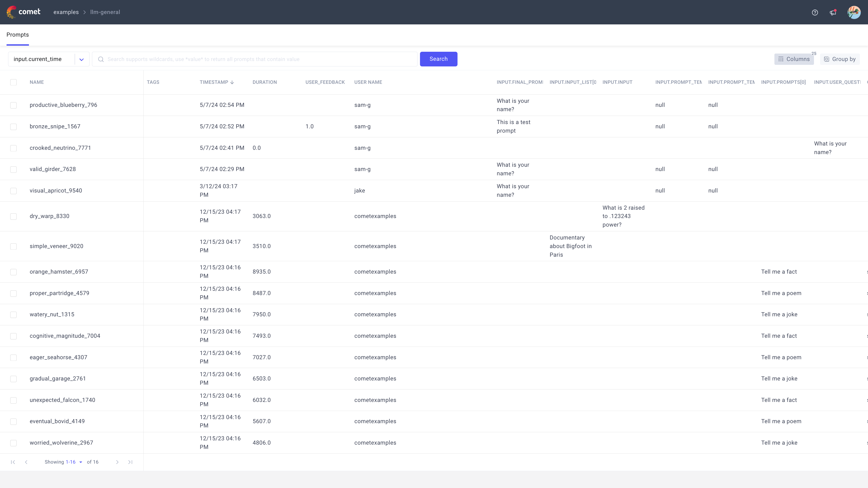The image size is (868, 488).
Task: Go to the next page chevron
Action: [117, 462]
